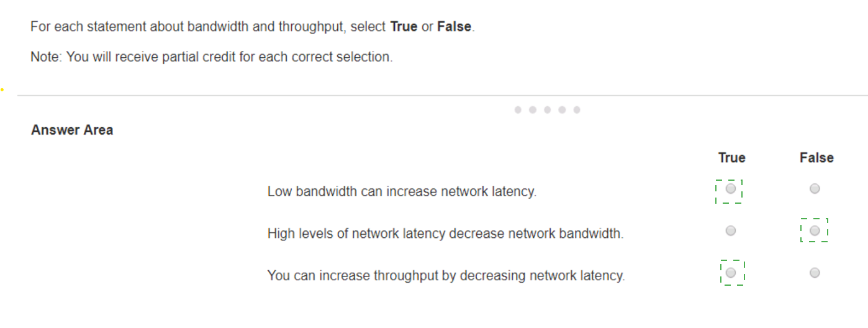Click the Answer Area heading
Screen dimensions: 868x328
[72, 130]
